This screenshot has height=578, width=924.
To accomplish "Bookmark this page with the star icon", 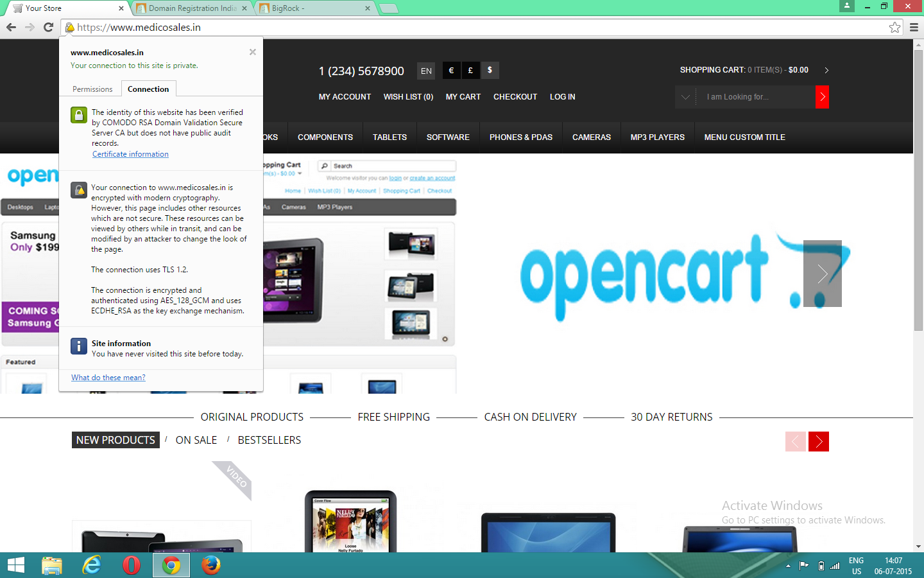I will (x=894, y=27).
